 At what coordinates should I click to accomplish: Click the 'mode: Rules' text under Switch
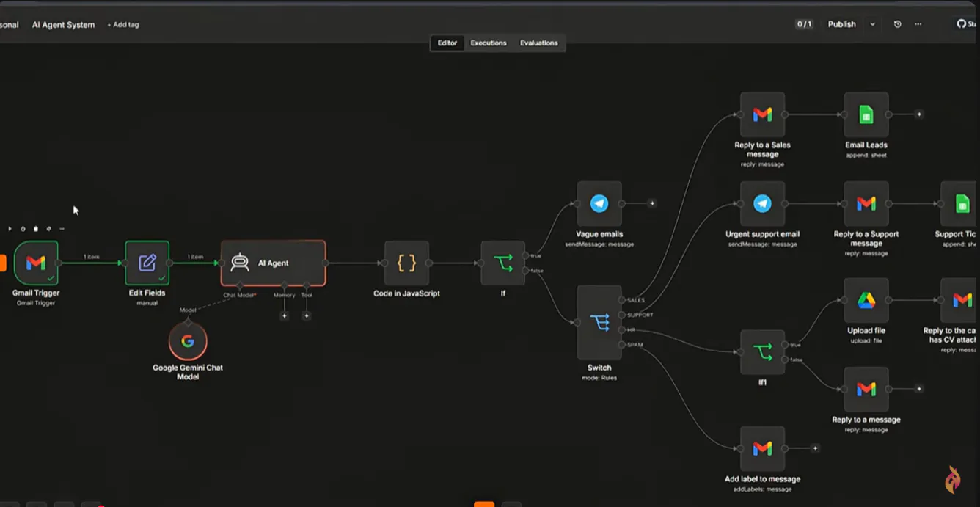[599, 378]
